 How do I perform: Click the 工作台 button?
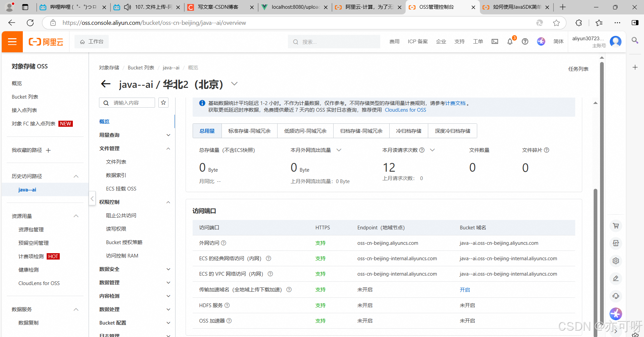[x=92, y=42]
